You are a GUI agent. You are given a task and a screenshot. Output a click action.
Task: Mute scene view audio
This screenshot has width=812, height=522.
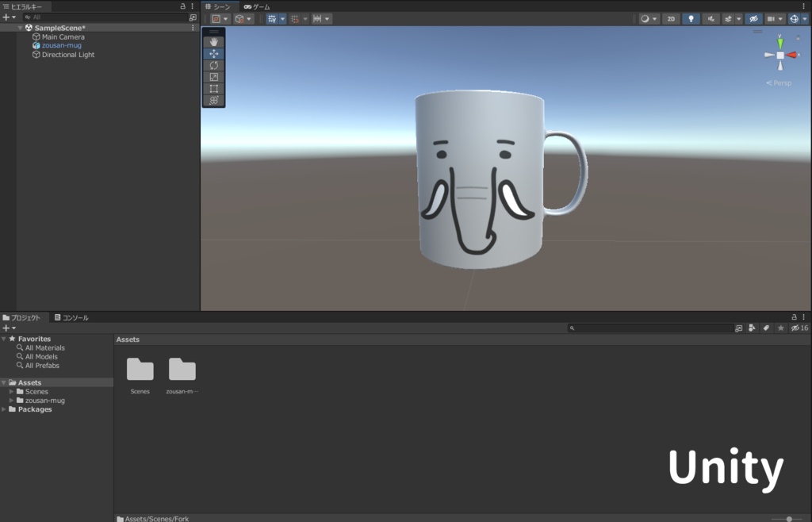(x=712, y=18)
